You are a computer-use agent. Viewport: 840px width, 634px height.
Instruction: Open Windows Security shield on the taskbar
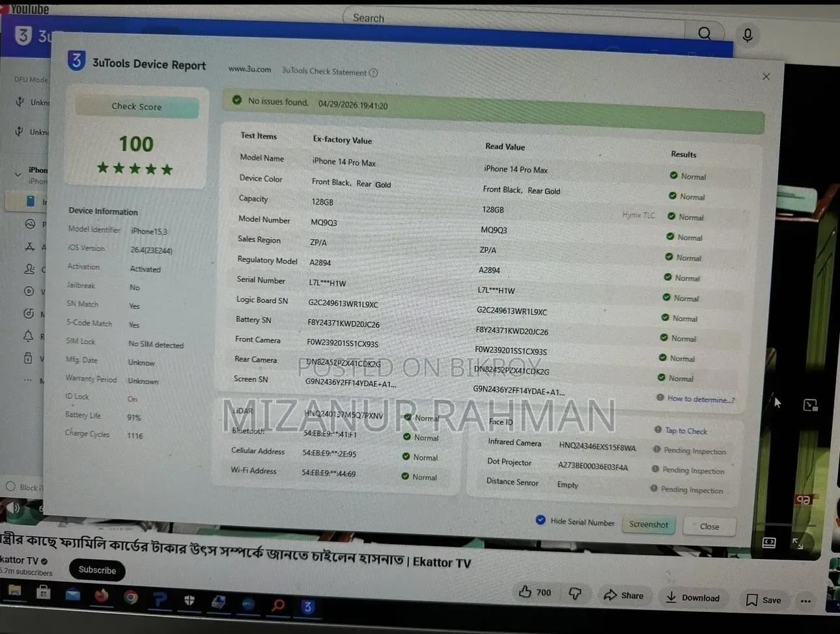189,600
